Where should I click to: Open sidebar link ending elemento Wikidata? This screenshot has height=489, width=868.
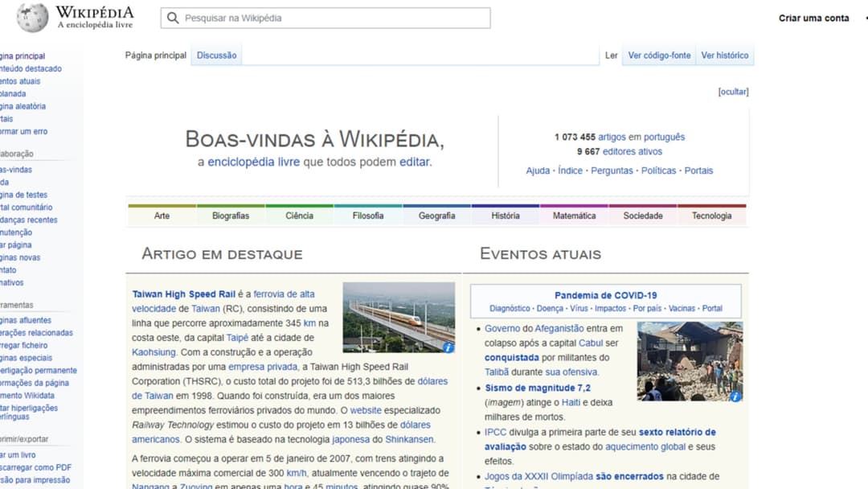pyautogui.click(x=27, y=396)
